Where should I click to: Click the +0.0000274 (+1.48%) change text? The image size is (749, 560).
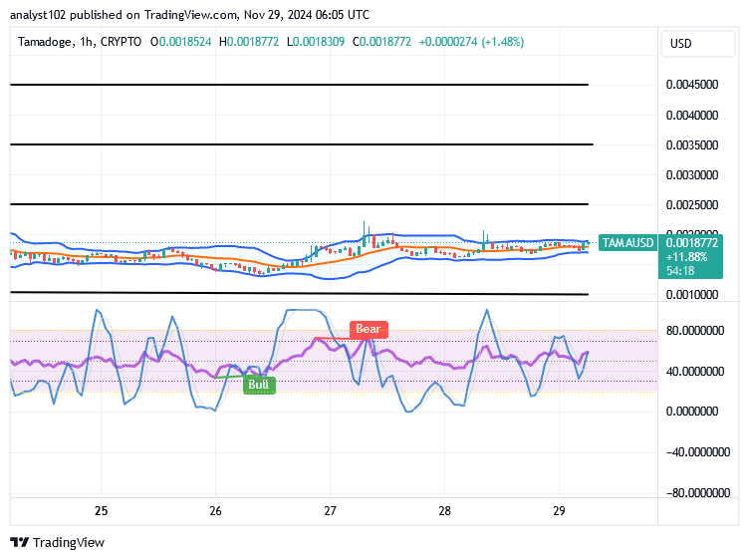coord(471,42)
